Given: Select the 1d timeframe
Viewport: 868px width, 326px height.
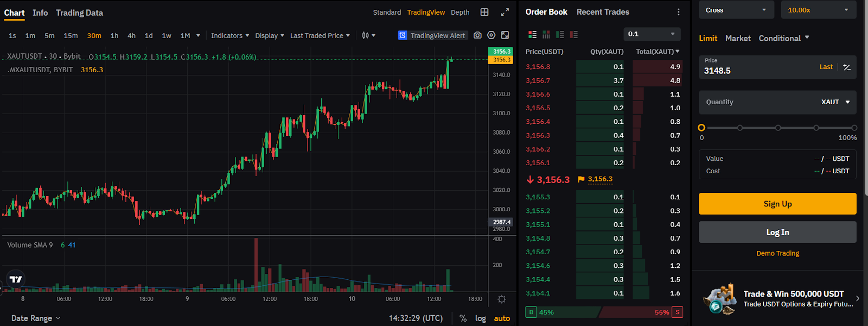Looking at the screenshot, I should [x=149, y=35].
